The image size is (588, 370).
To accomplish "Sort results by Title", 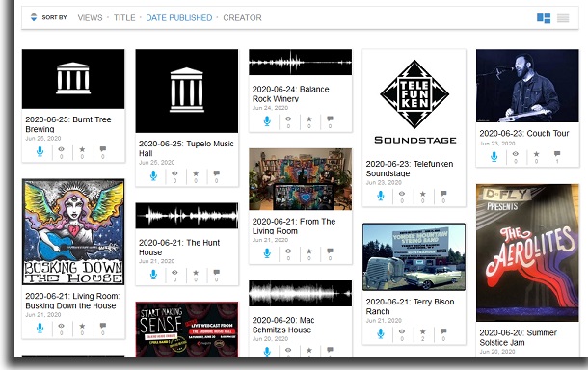I will 124,17.
